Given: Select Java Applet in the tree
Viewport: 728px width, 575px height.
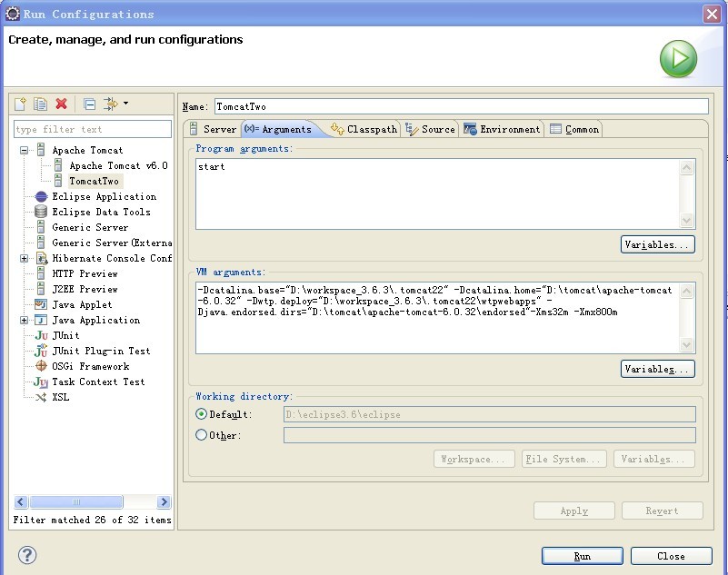Looking at the screenshot, I should tap(82, 305).
